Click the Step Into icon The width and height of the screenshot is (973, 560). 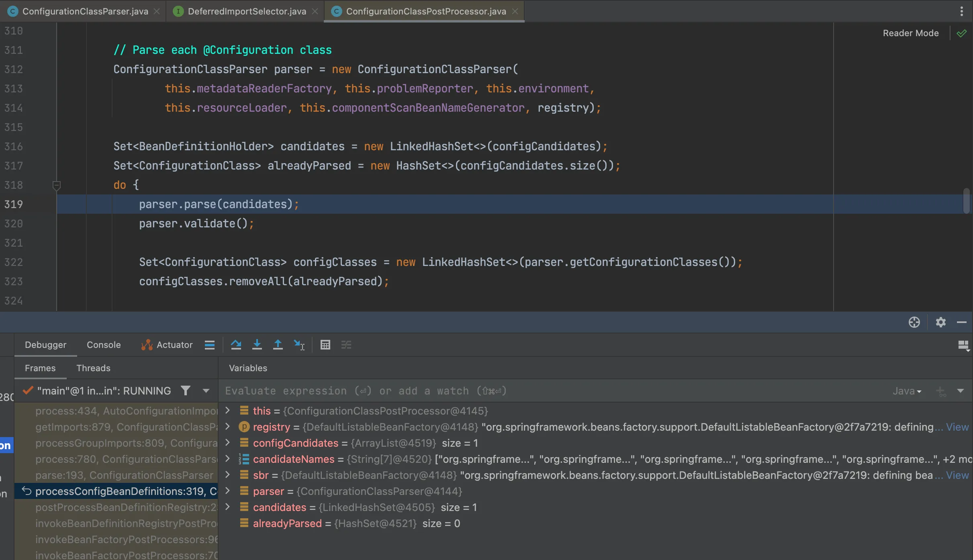pos(257,345)
